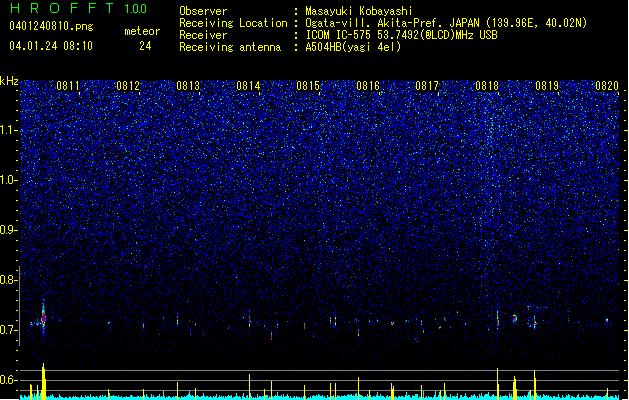The height and width of the screenshot is (400, 629).
Task: Click the antenna text A504HB(yagi 4el)
Action: (x=353, y=47)
